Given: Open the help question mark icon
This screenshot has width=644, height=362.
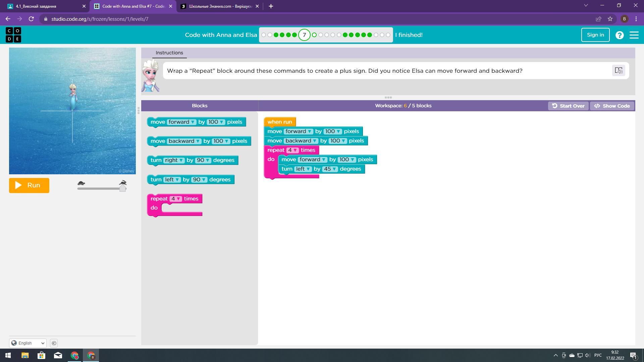Looking at the screenshot, I should [x=620, y=35].
